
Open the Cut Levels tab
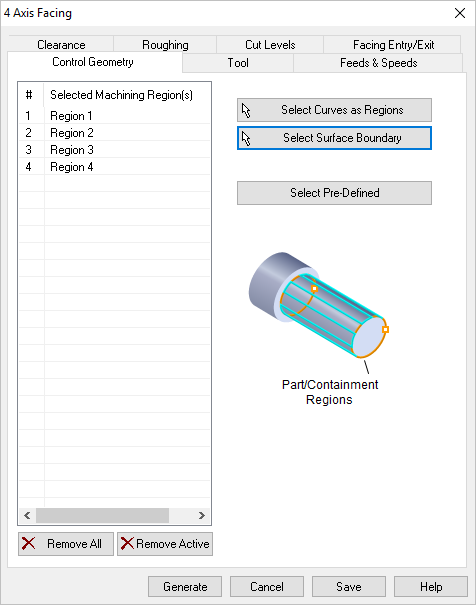pyautogui.click(x=270, y=44)
